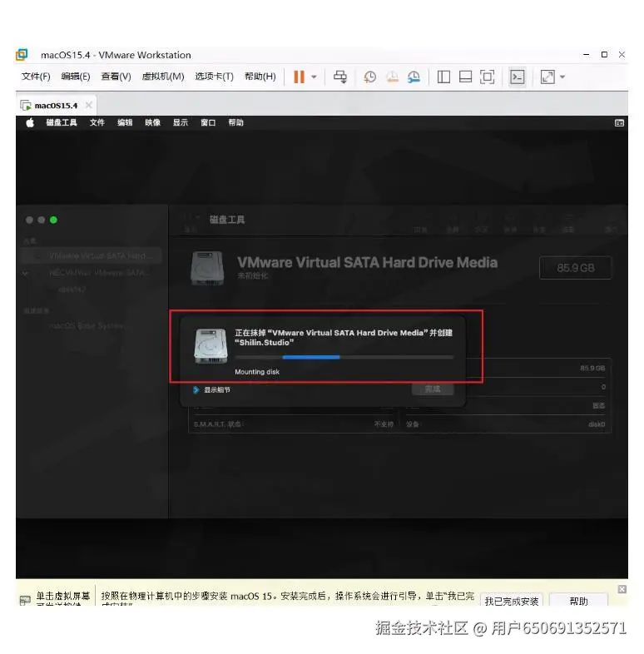
Task: Open the 编辑(E) menu in VMware
Action: point(76,77)
